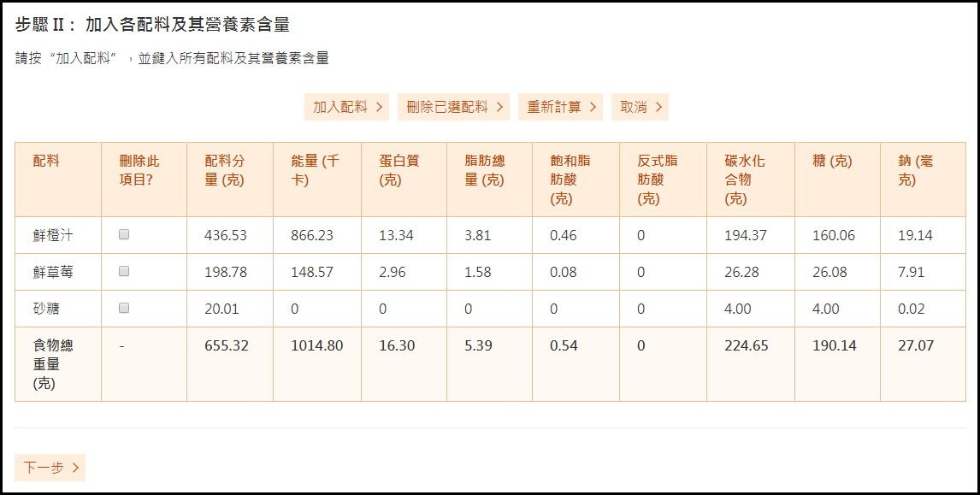The width and height of the screenshot is (980, 495).
Task: Click the 鮮橙汁 ingredient name
Action: (47, 235)
